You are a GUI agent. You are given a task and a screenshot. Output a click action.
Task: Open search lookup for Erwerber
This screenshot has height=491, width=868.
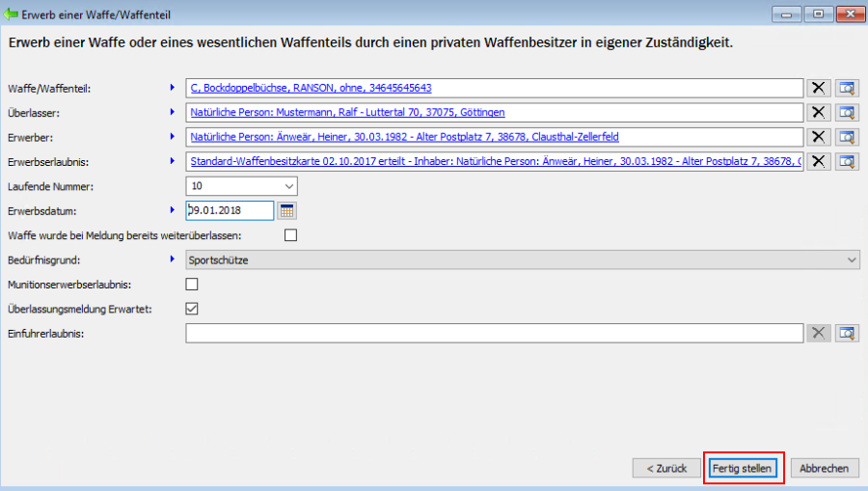(x=847, y=137)
